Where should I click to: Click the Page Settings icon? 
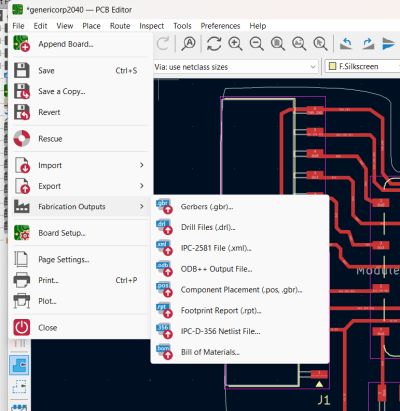[21, 259]
